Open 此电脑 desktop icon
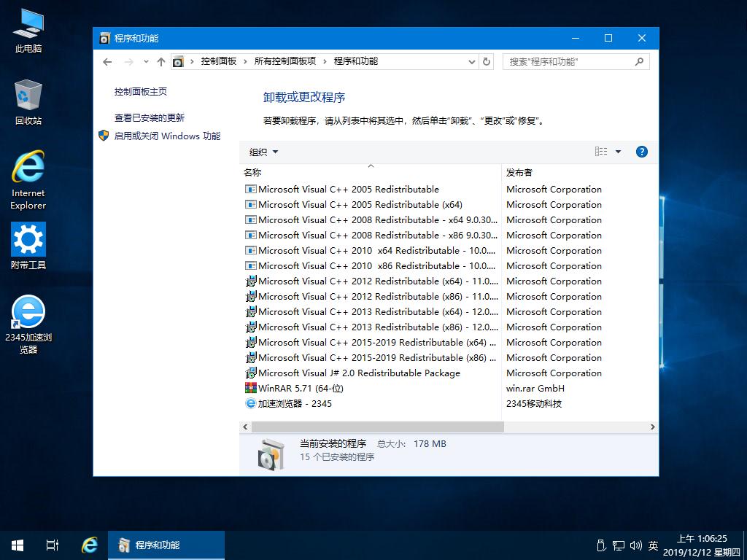The height and width of the screenshot is (560, 747). pyautogui.click(x=28, y=29)
